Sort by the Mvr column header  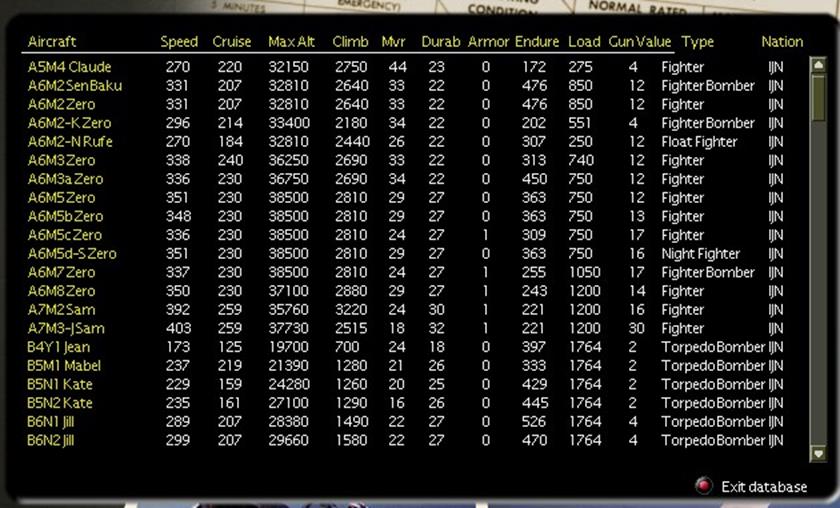393,42
